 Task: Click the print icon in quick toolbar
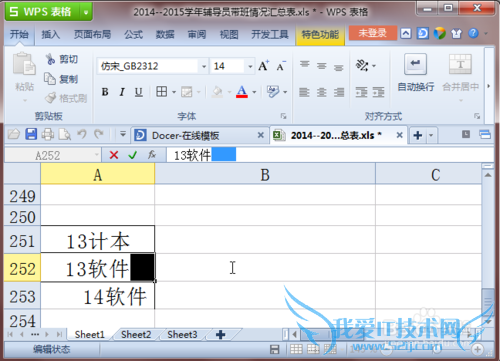pos(48,134)
